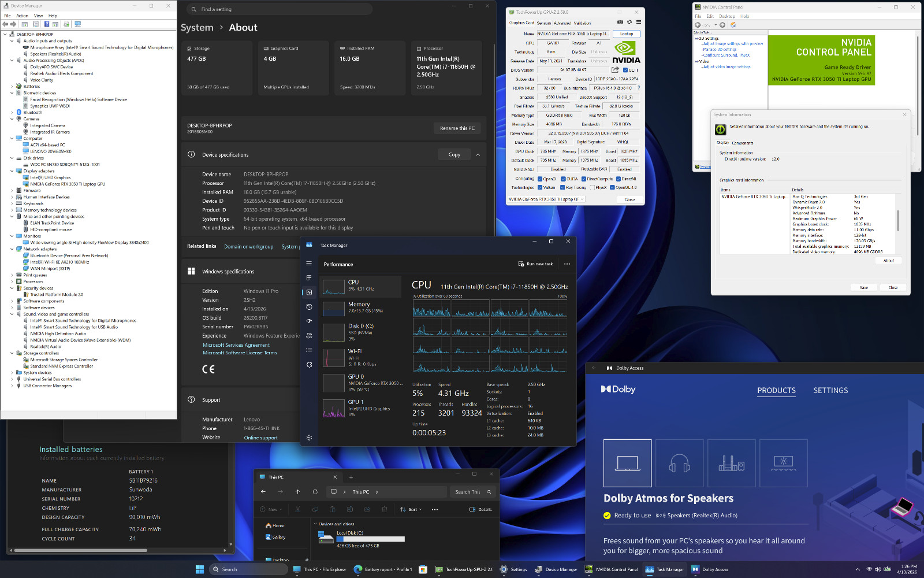This screenshot has width=924, height=578.
Task: Open App history icon in Task Manager sidebar
Action: click(309, 307)
